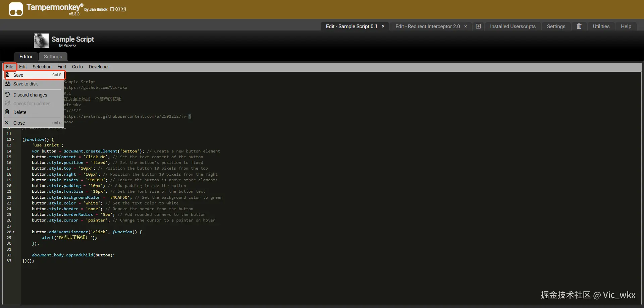This screenshot has width=644, height=308.
Task: Switch to the script's Settings tab
Action: pos(53,56)
